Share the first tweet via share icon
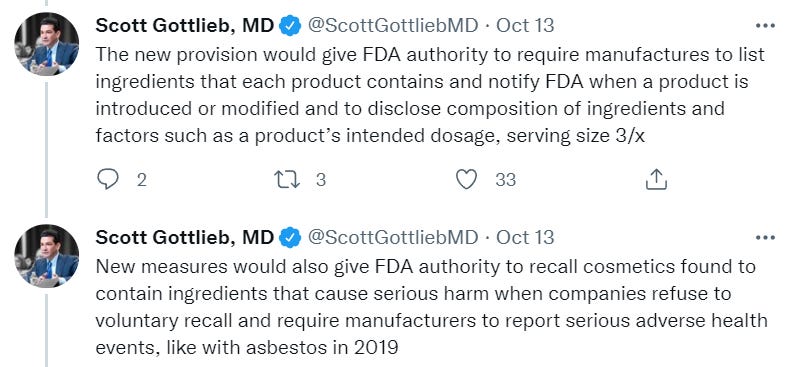Image resolution: width=798 pixels, height=367 pixels. [x=656, y=180]
